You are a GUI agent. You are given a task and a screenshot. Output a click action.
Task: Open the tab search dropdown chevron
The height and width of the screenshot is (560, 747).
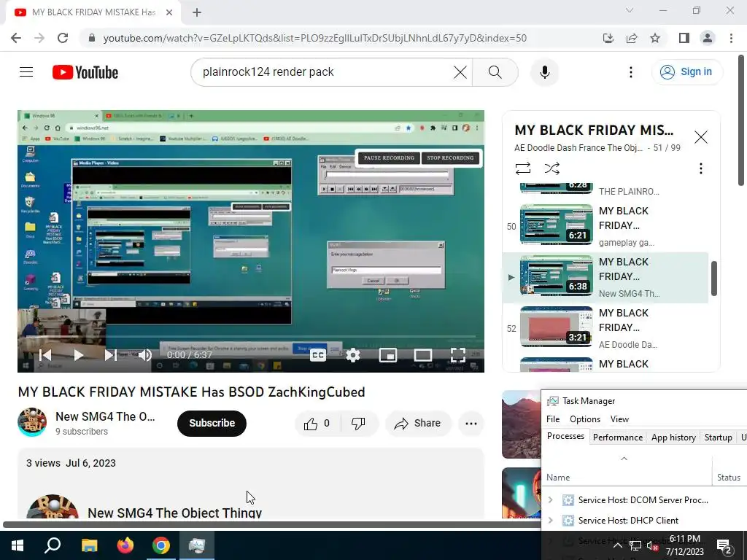click(x=630, y=10)
